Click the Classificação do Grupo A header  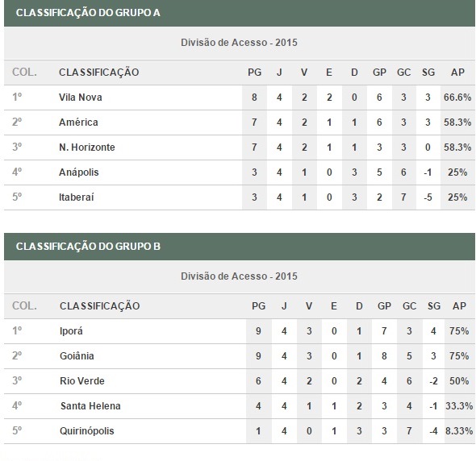point(88,13)
